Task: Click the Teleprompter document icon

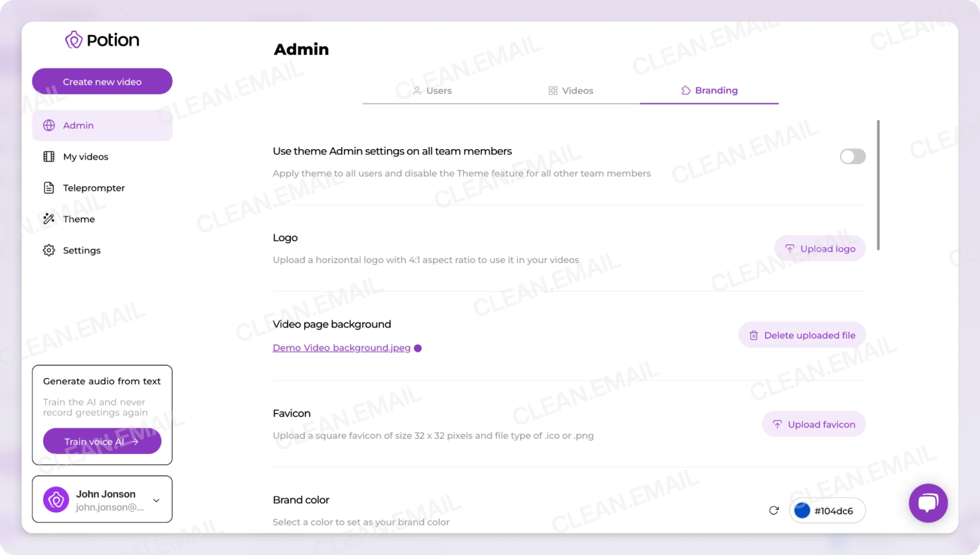Action: coord(49,187)
